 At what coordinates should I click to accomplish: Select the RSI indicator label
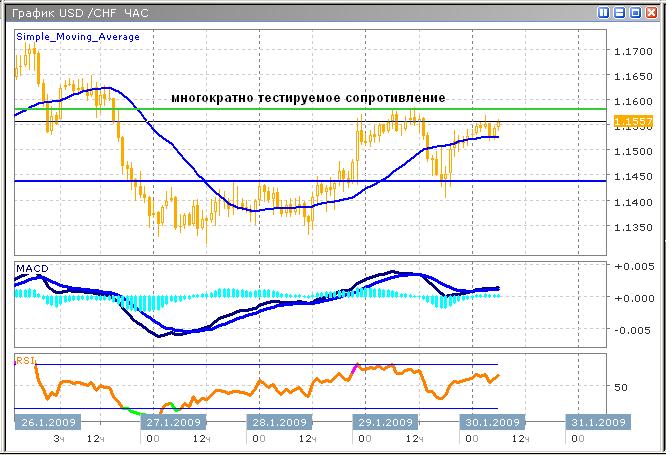24,359
